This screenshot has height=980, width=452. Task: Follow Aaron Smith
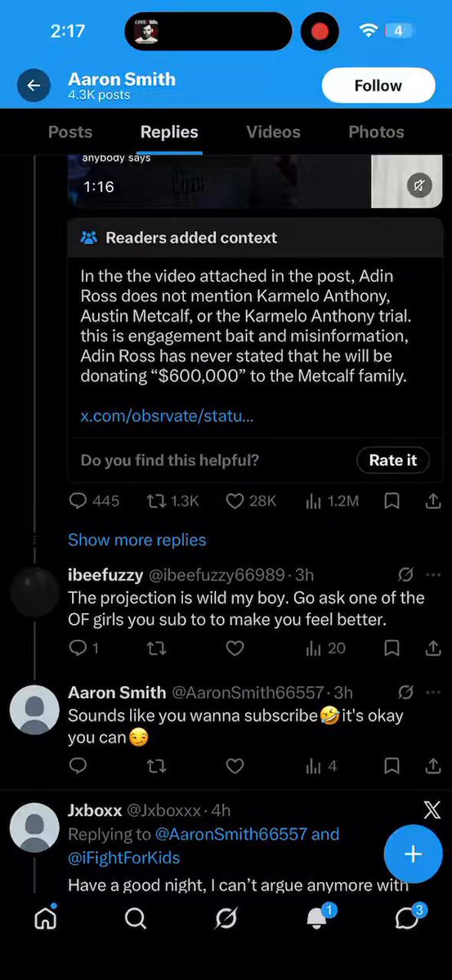pos(378,86)
